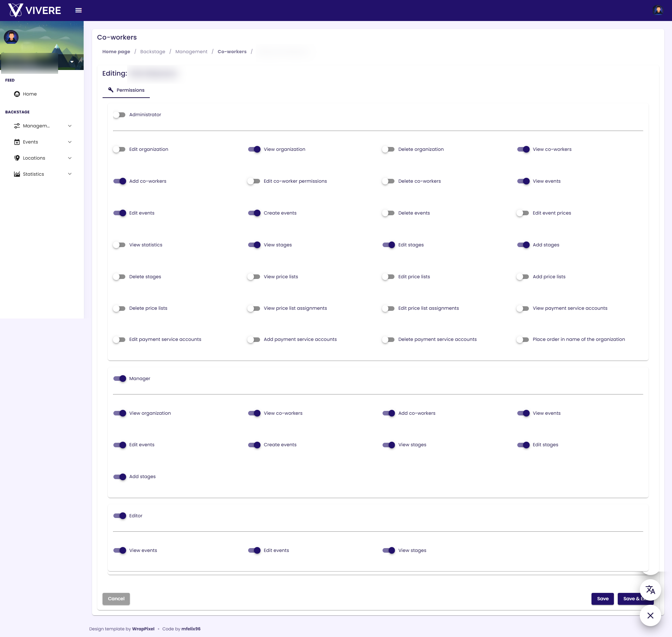Toggle the hamburger menu icon
Viewport: 672px width, 637px height.
pos(78,10)
